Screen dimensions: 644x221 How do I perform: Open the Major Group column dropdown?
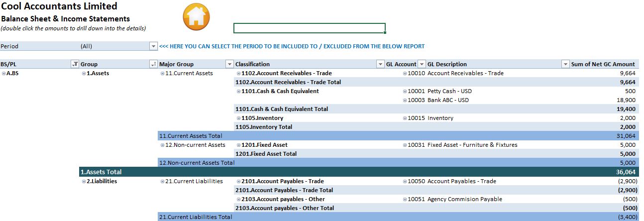click(229, 64)
